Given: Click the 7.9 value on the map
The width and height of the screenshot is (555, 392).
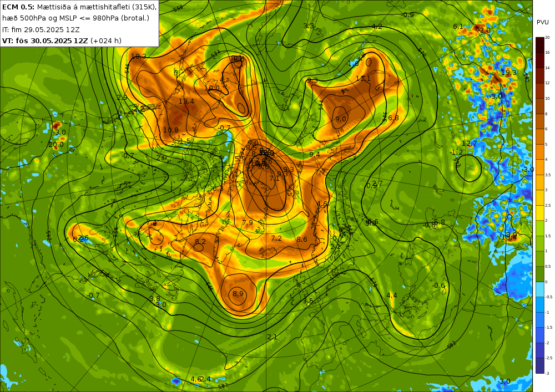Looking at the screenshot, I should tap(248, 223).
